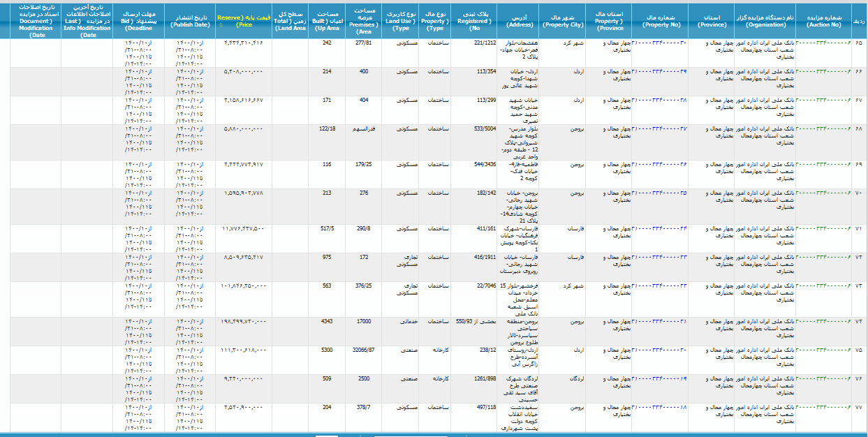Sort by Auction No column header
The image size is (868, 437).
click(823, 20)
